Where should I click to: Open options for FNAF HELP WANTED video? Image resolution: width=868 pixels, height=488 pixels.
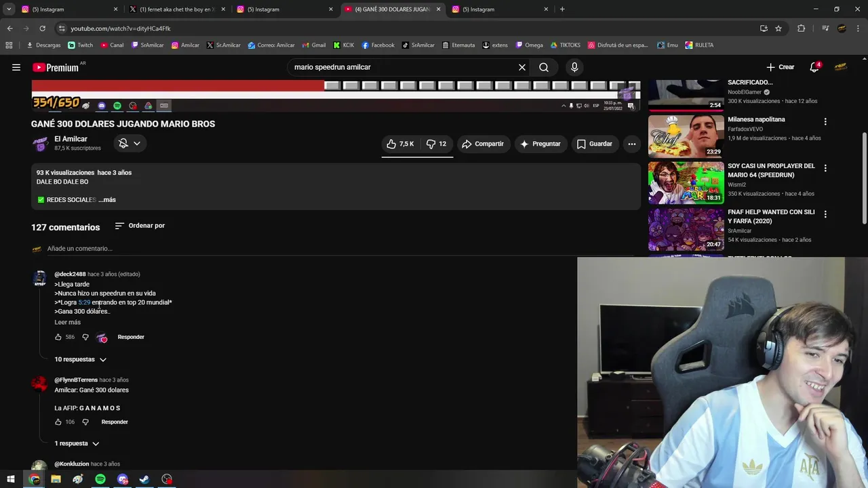click(825, 214)
